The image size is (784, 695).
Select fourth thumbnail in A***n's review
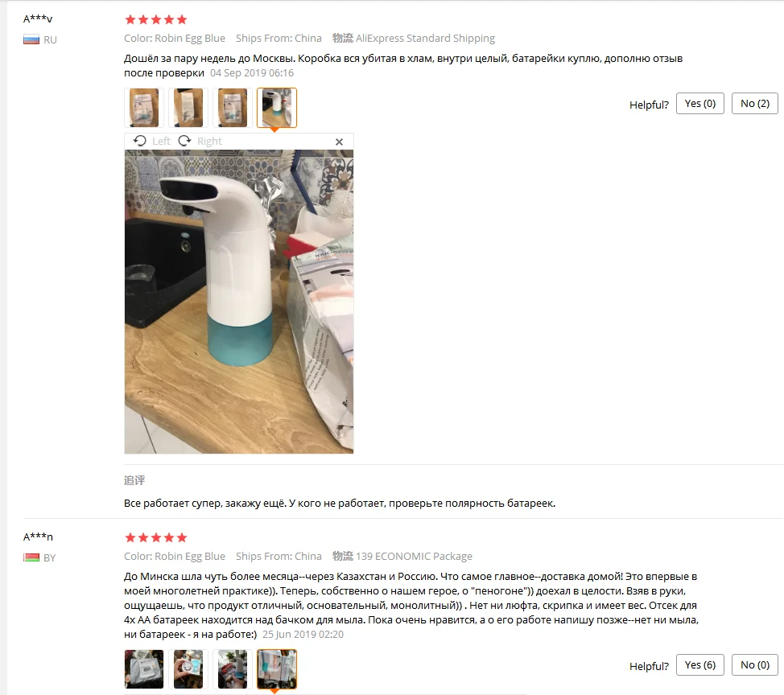pyautogui.click(x=277, y=669)
